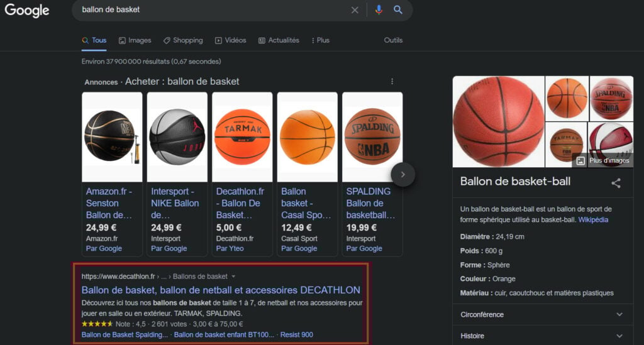
Task: Expand the dropdown arrow next to Ballons de basket breadcrumb
Action: pyautogui.click(x=233, y=277)
